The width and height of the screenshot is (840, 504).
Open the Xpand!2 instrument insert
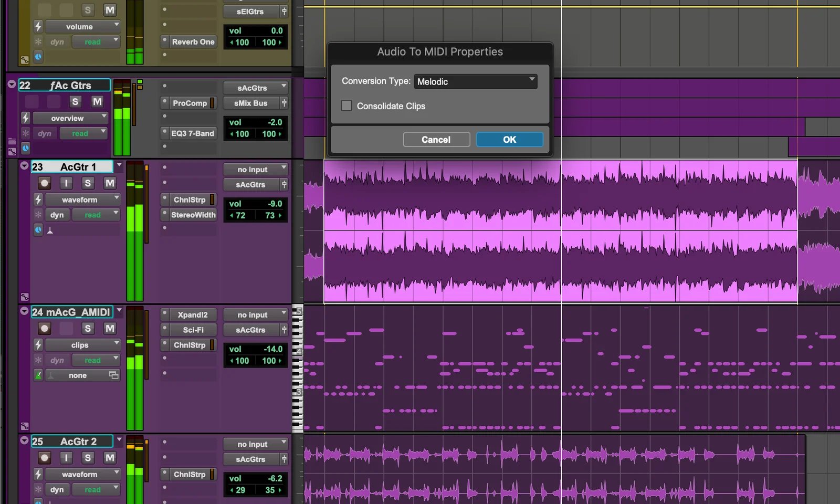192,315
